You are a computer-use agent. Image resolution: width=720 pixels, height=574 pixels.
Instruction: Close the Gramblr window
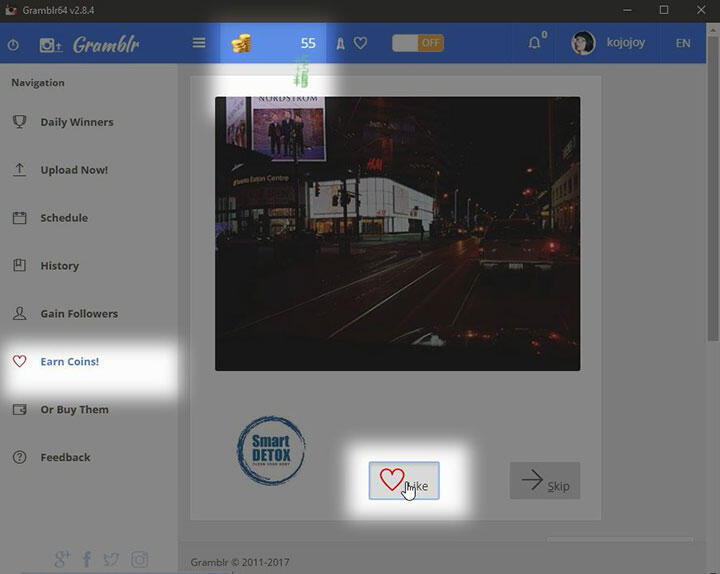701,10
